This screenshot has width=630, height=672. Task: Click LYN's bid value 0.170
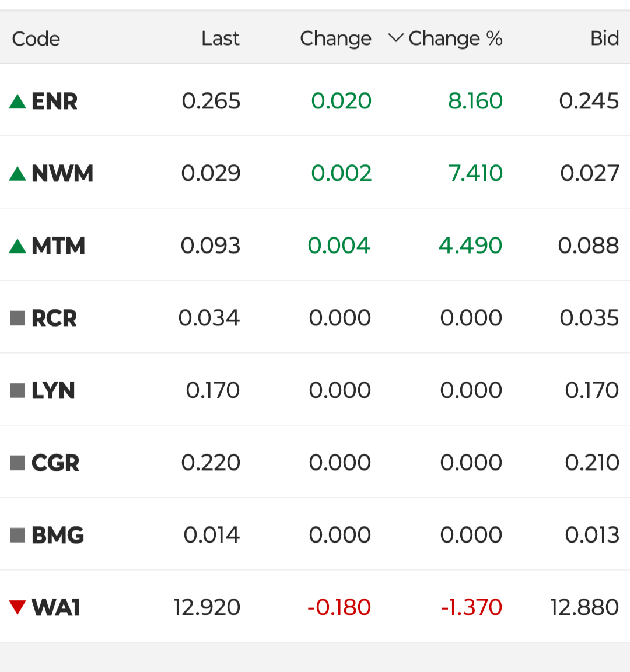tap(592, 390)
